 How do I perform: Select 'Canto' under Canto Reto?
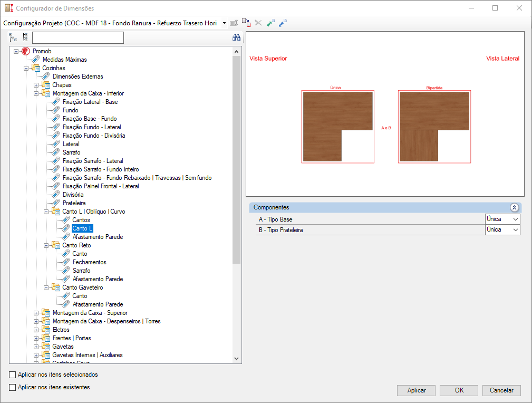[80, 254]
